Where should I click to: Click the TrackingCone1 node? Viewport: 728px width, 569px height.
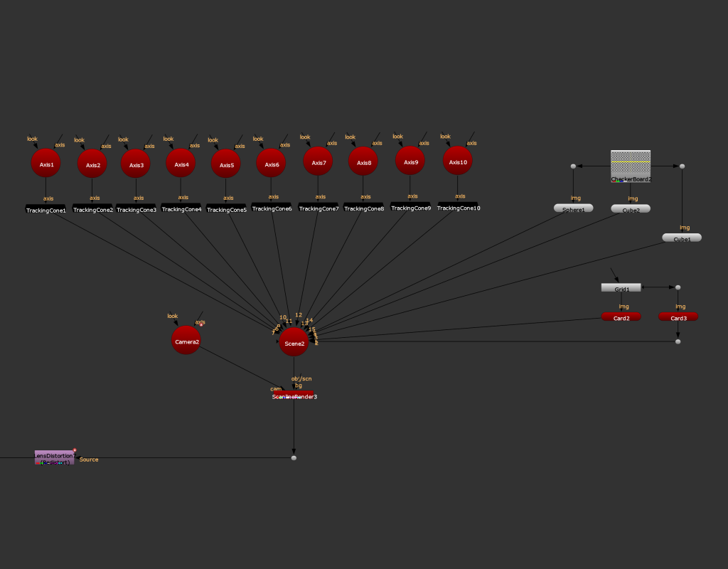click(45, 209)
